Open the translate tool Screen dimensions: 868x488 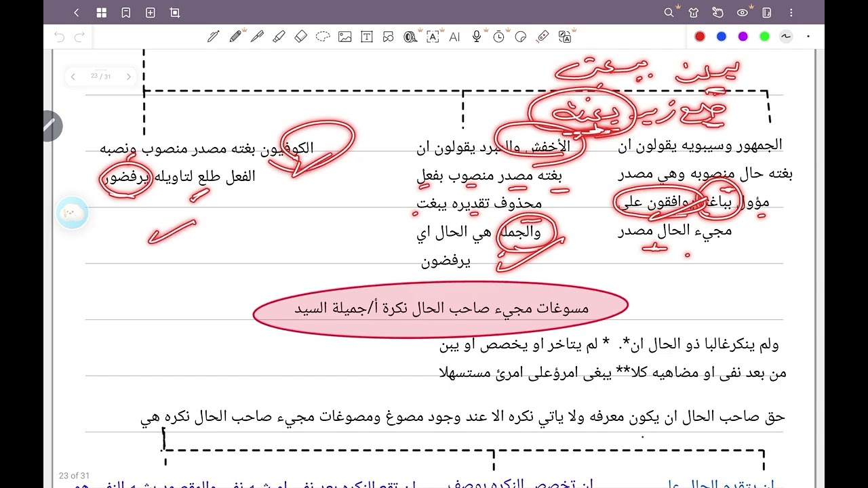565,37
